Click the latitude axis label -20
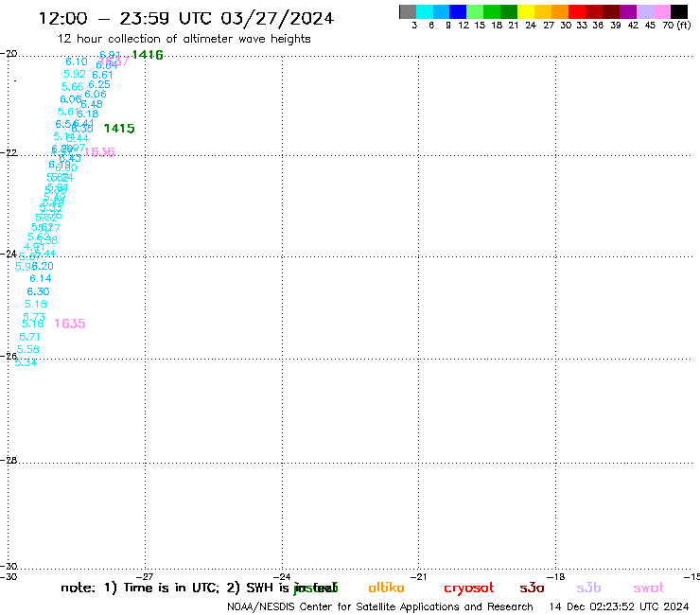 (9, 54)
